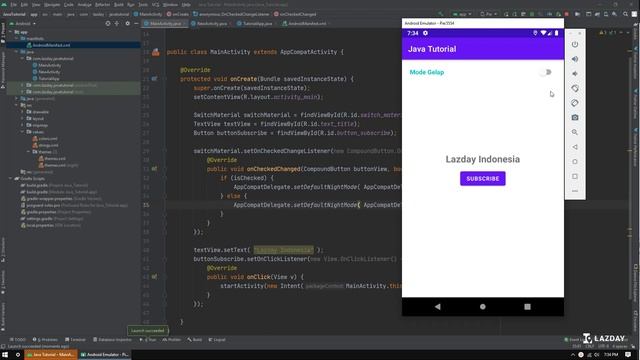Image resolution: width=640 pixels, height=360 pixels.
Task: Open colors.xml in the values folder
Action: (45, 139)
